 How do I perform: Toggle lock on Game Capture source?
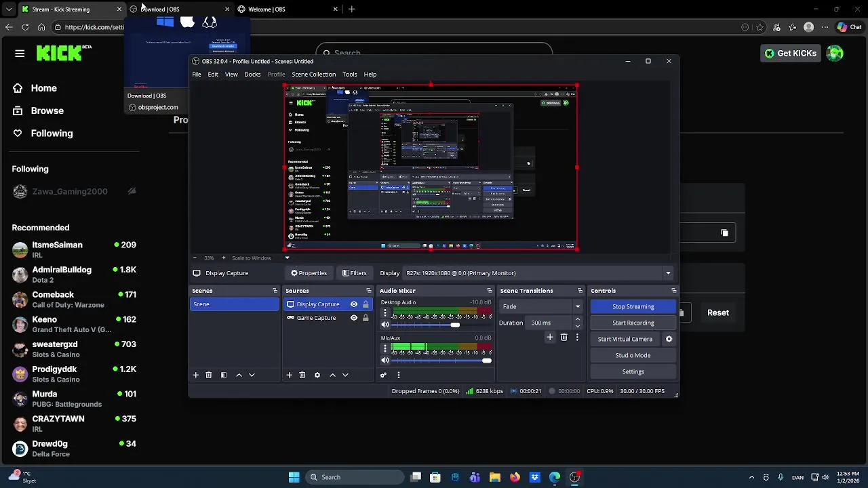tap(366, 318)
